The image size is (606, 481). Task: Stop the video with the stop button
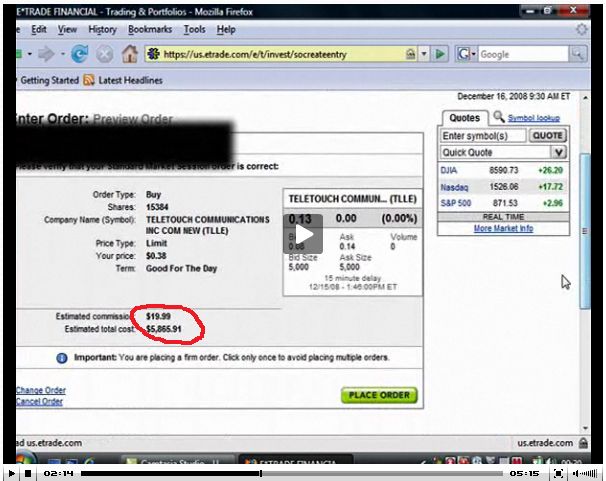coord(28,473)
